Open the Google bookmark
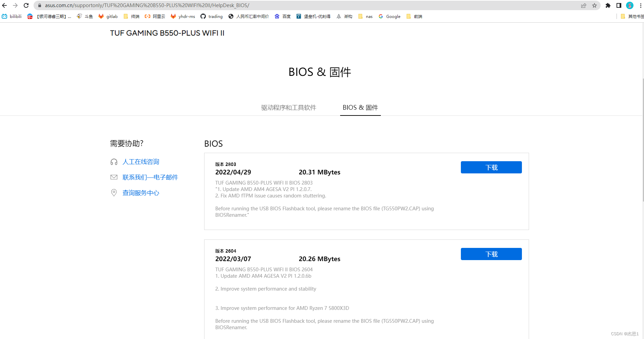This screenshot has width=644, height=339. coord(390,16)
